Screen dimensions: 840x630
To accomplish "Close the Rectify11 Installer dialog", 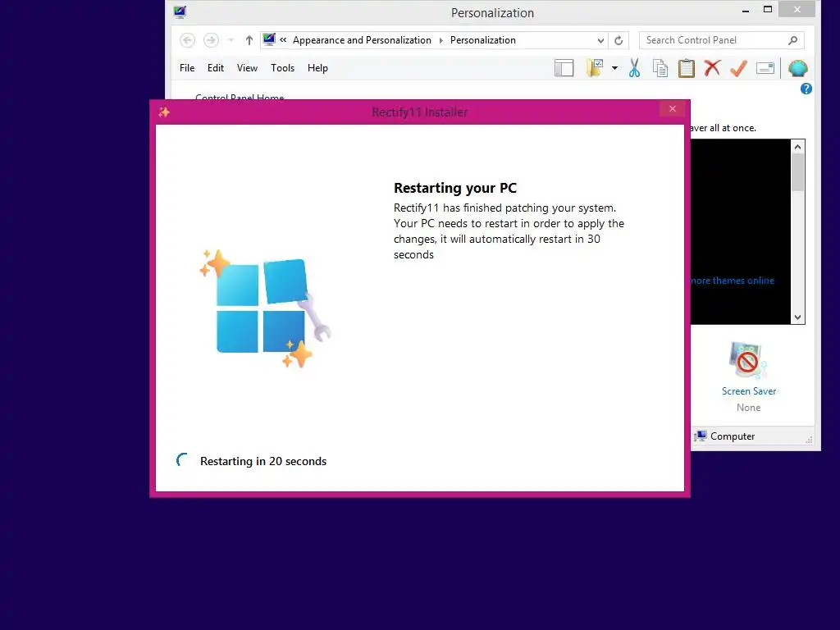I will pos(673,109).
